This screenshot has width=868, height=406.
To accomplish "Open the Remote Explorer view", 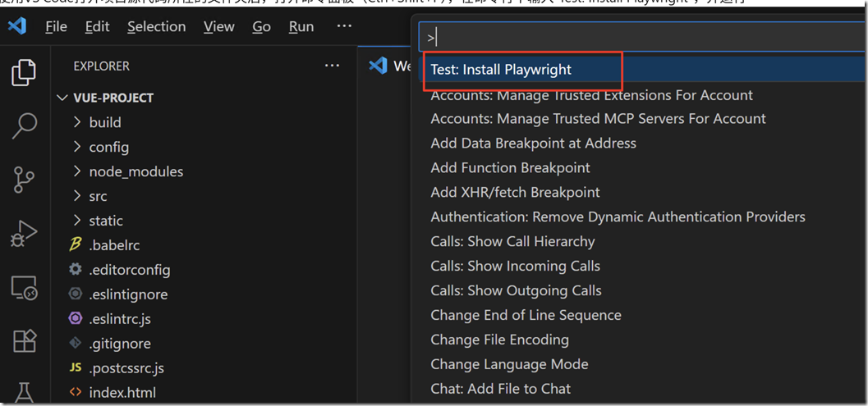I will tap(24, 288).
